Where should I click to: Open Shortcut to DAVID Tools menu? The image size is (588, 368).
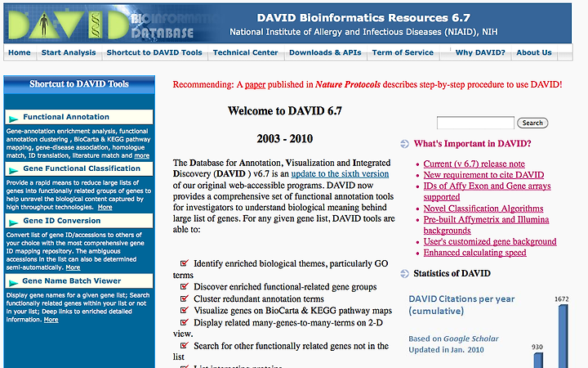(154, 52)
